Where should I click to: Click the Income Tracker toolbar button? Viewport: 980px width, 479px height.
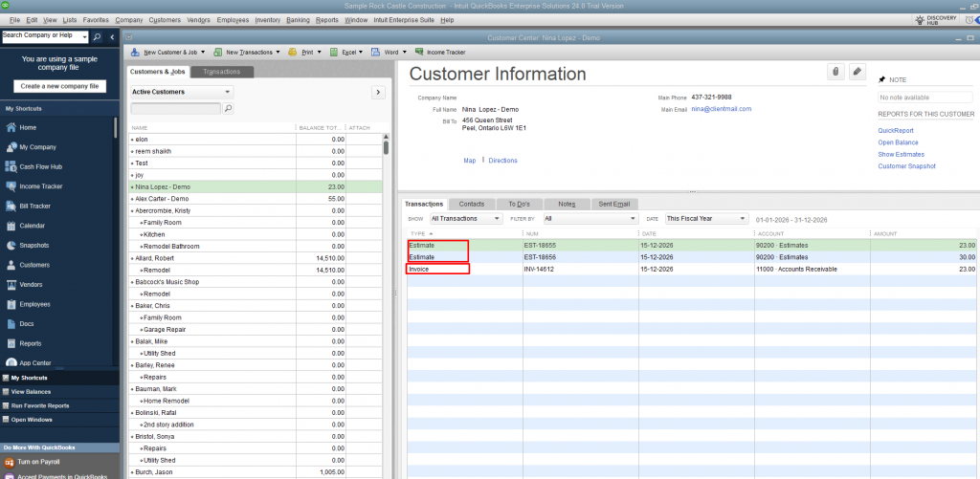[439, 52]
